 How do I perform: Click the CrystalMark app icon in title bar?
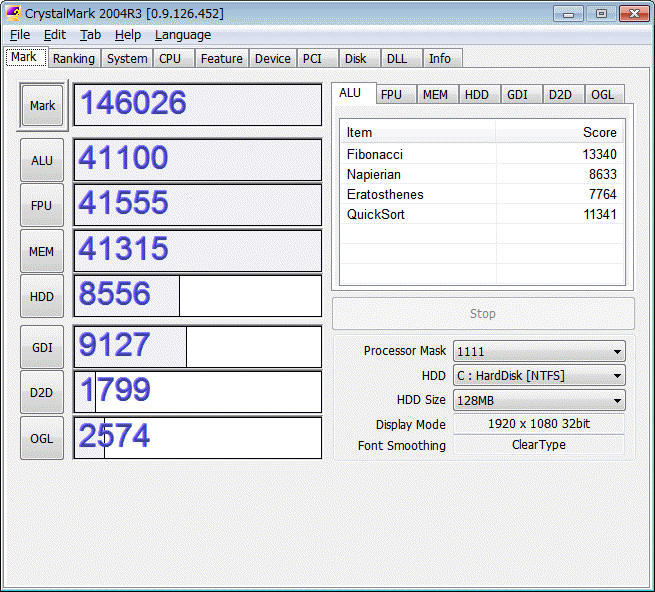(x=13, y=13)
